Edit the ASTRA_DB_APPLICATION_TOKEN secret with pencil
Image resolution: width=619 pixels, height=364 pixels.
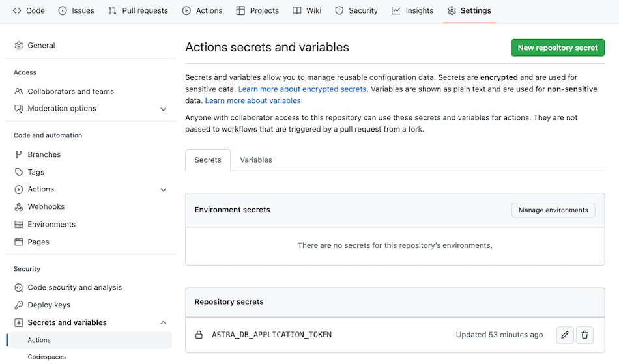click(565, 335)
